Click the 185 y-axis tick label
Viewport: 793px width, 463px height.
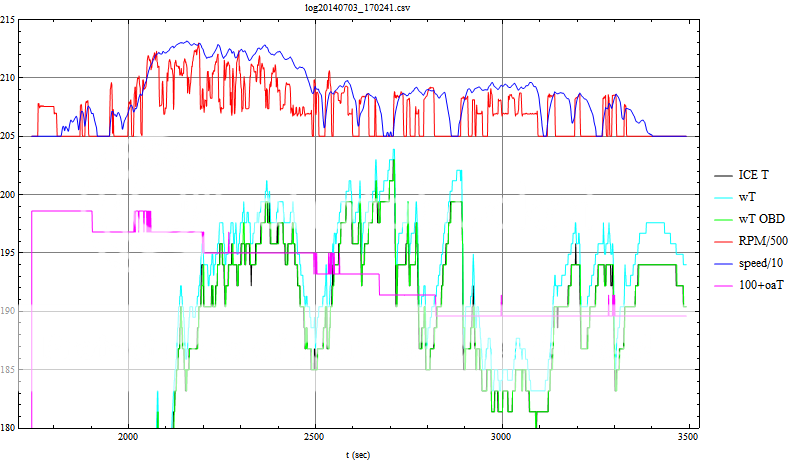(x=8, y=369)
